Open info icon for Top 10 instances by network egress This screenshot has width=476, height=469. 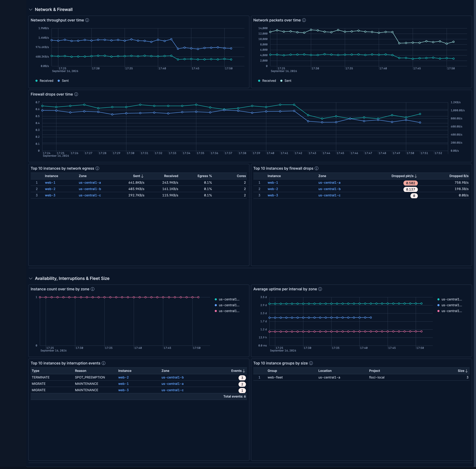pos(97,168)
